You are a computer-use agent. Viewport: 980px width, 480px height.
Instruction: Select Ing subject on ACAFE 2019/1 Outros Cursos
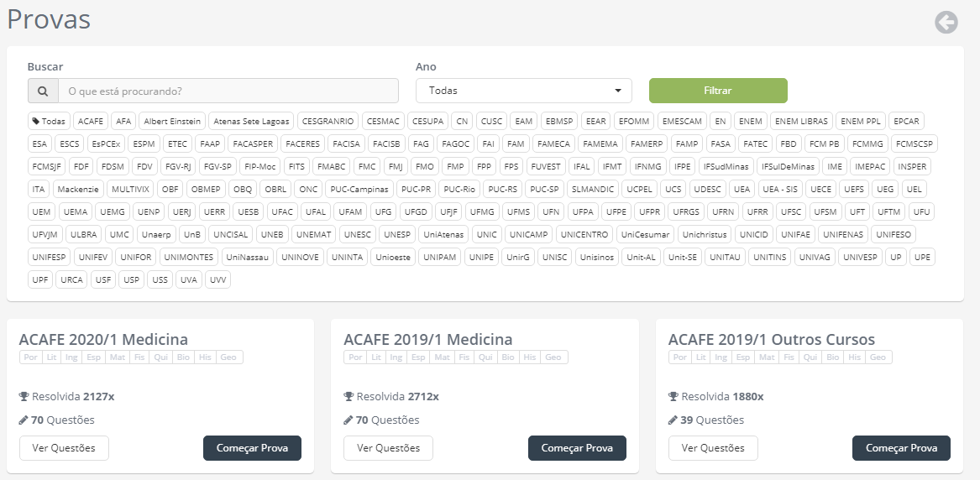coord(721,357)
